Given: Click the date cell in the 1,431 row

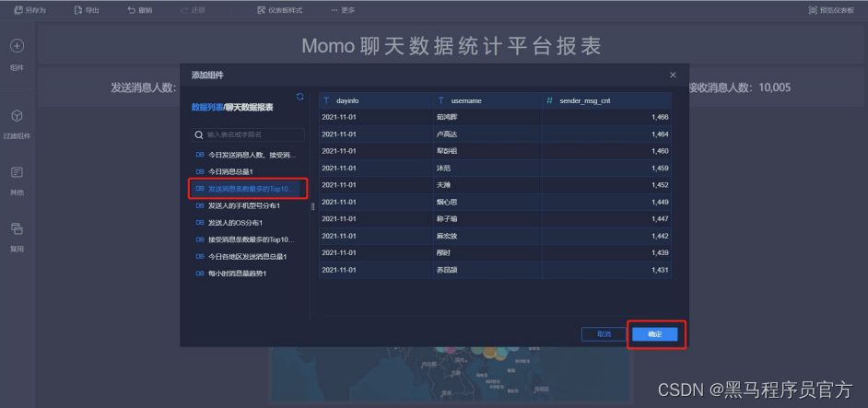Looking at the screenshot, I should point(376,270).
